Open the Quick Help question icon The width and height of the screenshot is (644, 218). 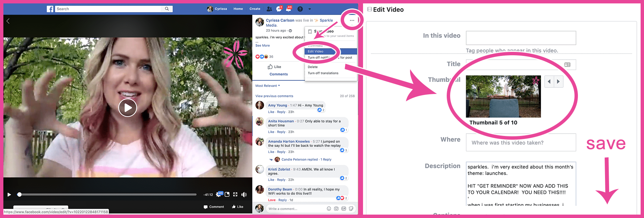(300, 9)
